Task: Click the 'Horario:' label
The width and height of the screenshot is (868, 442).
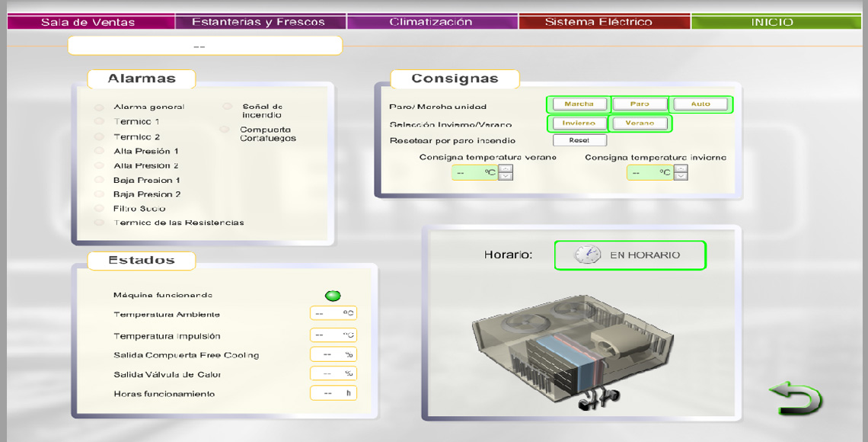Action: point(508,255)
